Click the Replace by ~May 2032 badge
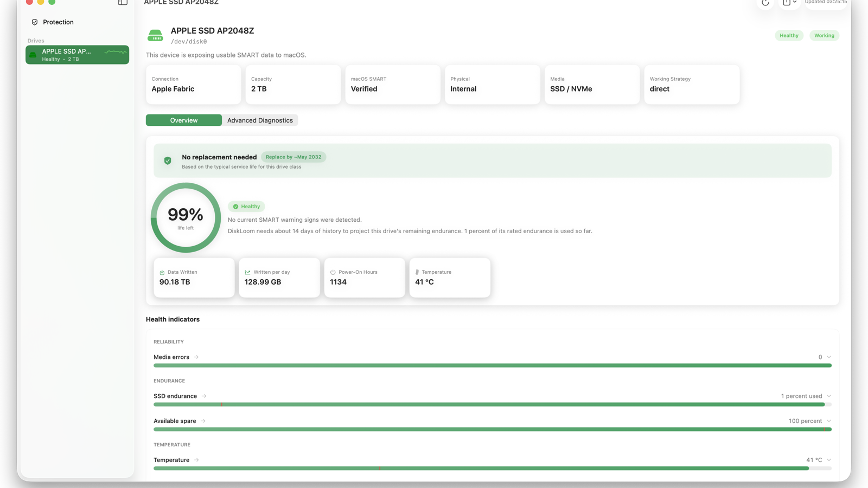This screenshot has height=488, width=868. coord(293,157)
